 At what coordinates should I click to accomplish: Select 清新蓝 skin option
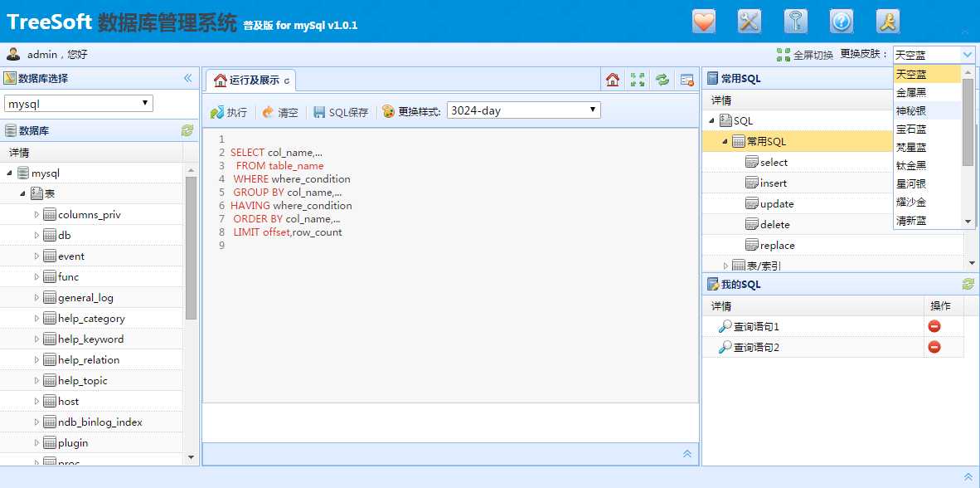click(x=927, y=220)
